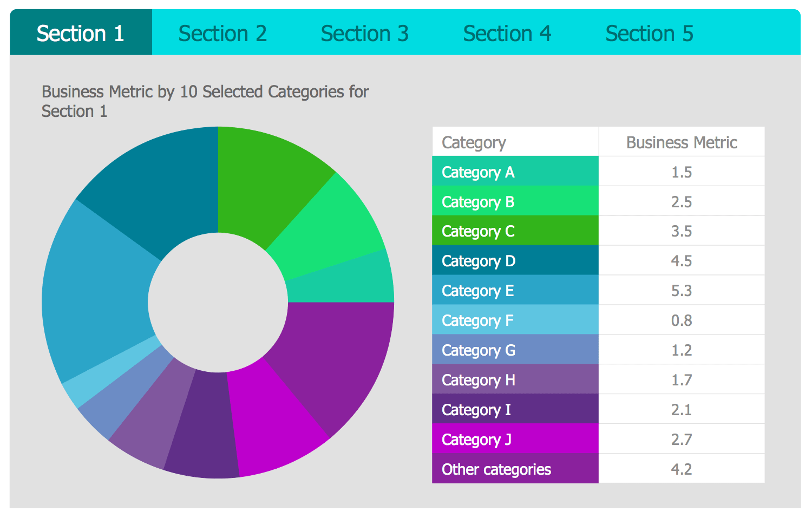Image resolution: width=812 pixels, height=518 pixels.
Task: Select the Category A legend row
Action: coord(515,172)
